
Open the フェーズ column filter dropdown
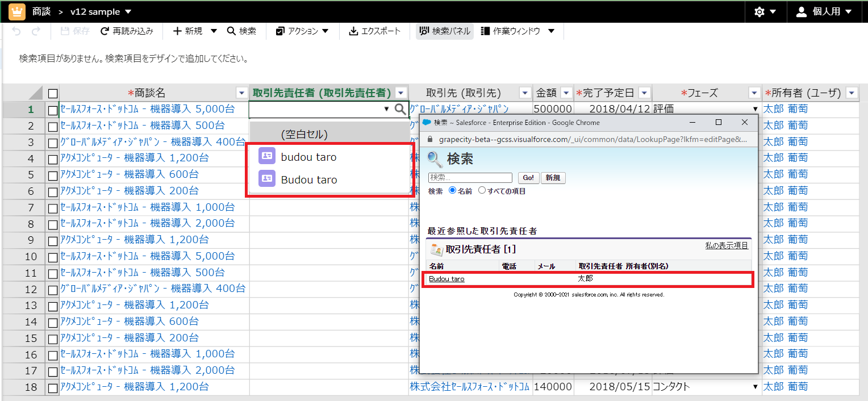754,93
